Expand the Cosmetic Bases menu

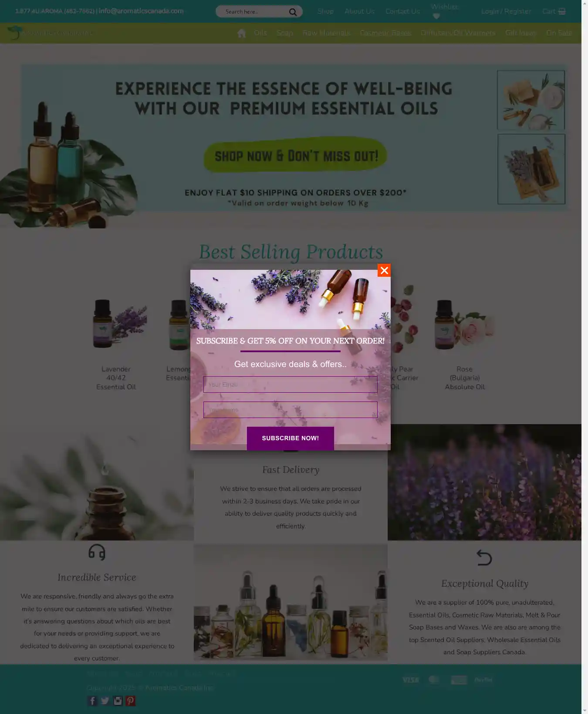pos(385,33)
